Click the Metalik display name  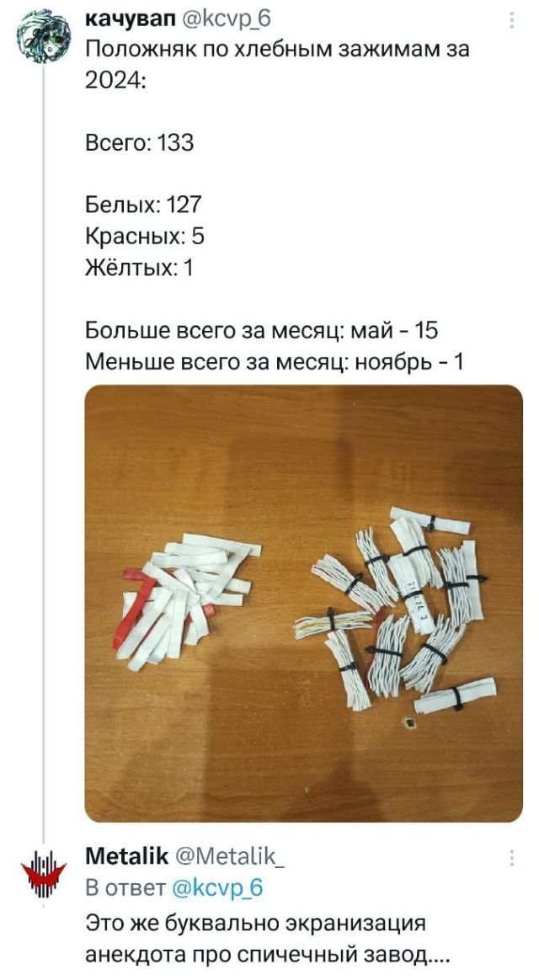[127, 855]
